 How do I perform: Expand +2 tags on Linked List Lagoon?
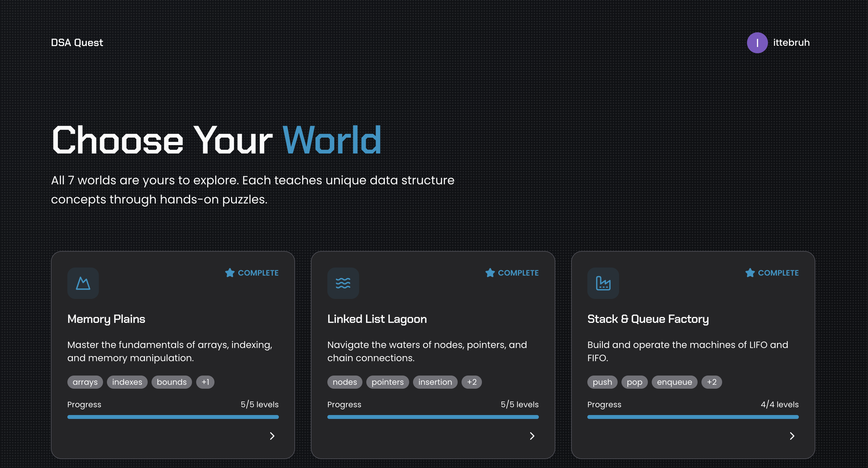(x=471, y=382)
